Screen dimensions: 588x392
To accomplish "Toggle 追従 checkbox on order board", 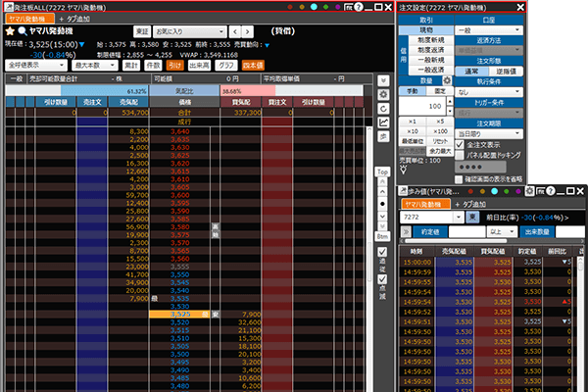I will coord(382,252).
